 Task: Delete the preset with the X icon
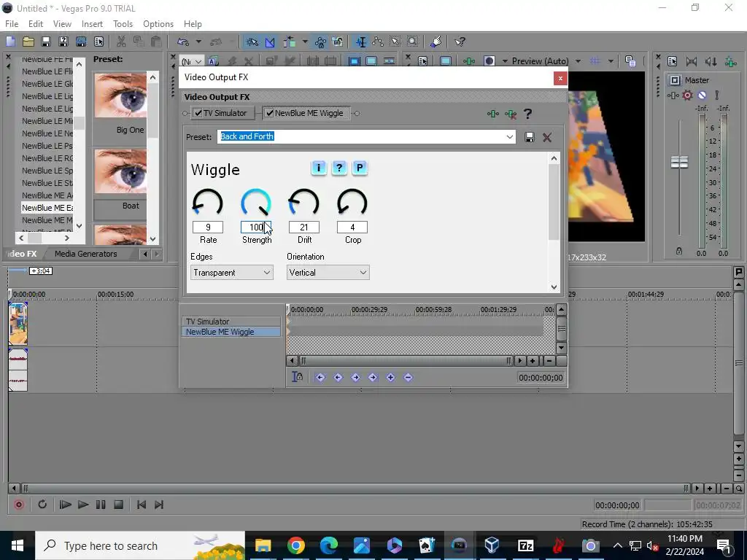click(547, 137)
